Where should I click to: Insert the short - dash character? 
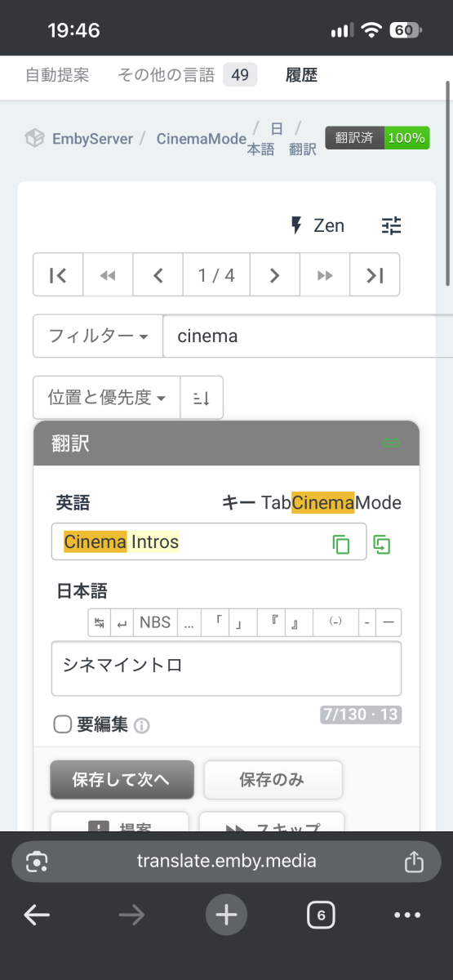click(366, 622)
